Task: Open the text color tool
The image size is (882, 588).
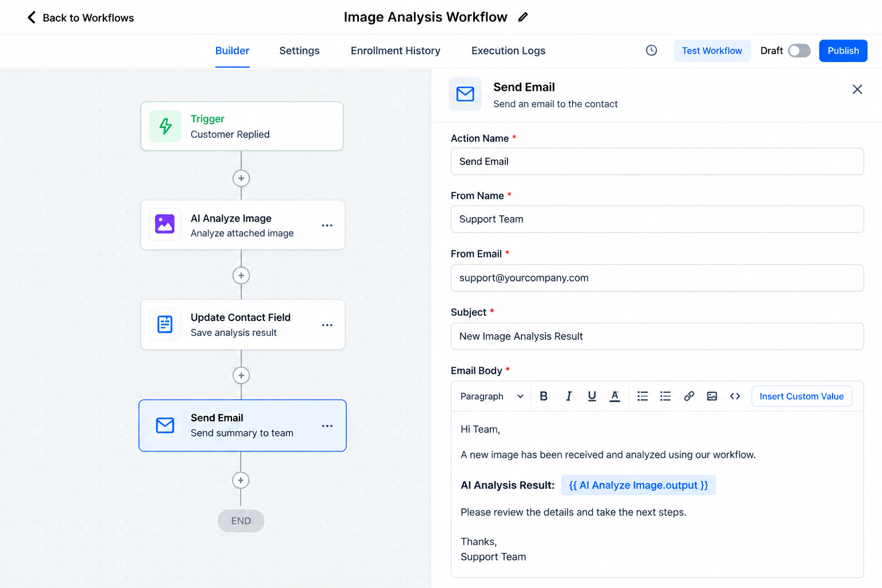Action: point(614,396)
